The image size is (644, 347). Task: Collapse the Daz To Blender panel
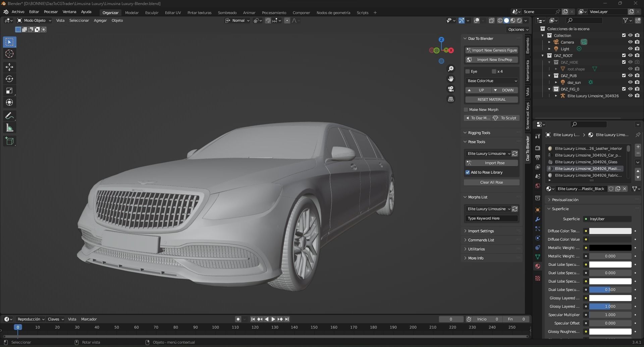click(x=465, y=39)
